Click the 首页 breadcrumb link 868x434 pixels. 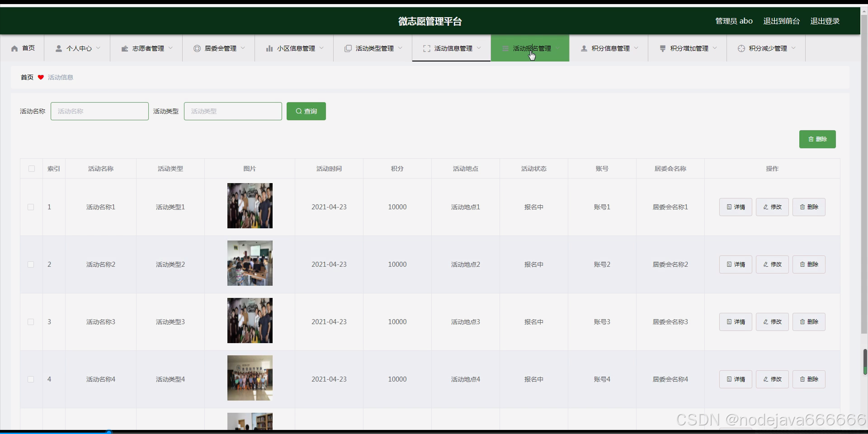(x=27, y=77)
